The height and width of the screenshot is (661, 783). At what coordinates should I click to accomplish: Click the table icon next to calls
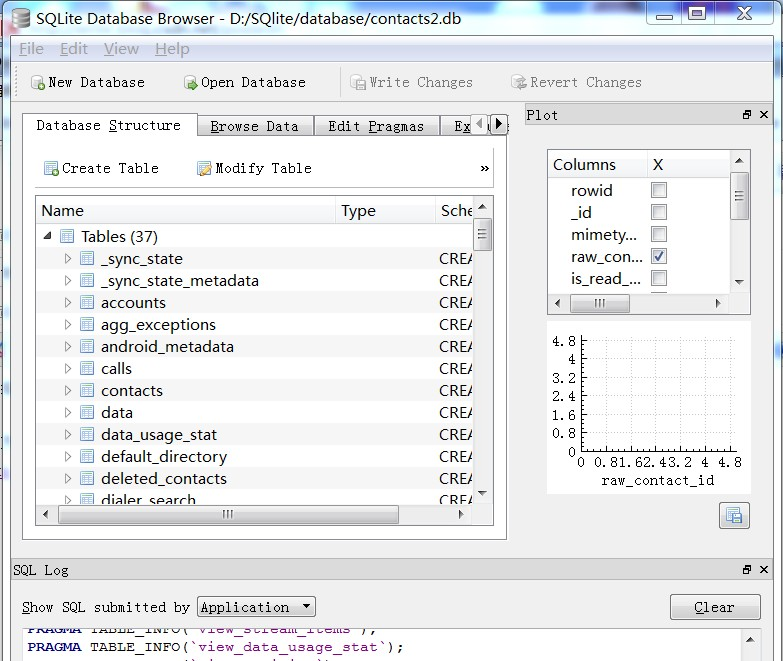[87, 368]
